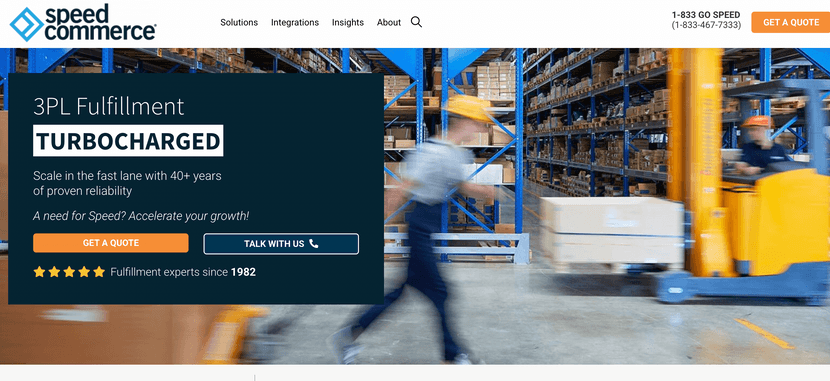830x381 pixels.
Task: Open the Insights menu
Action: coord(348,23)
